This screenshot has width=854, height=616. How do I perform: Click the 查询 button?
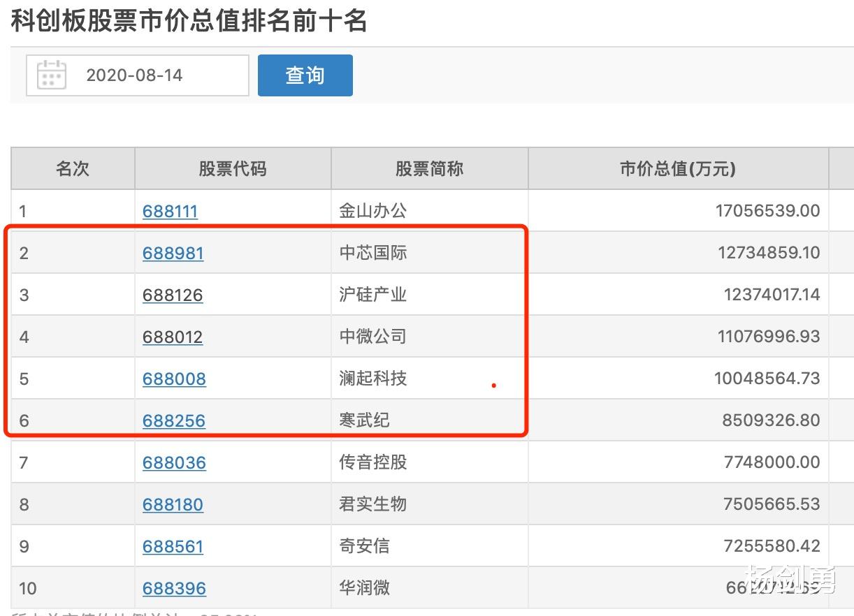[305, 75]
